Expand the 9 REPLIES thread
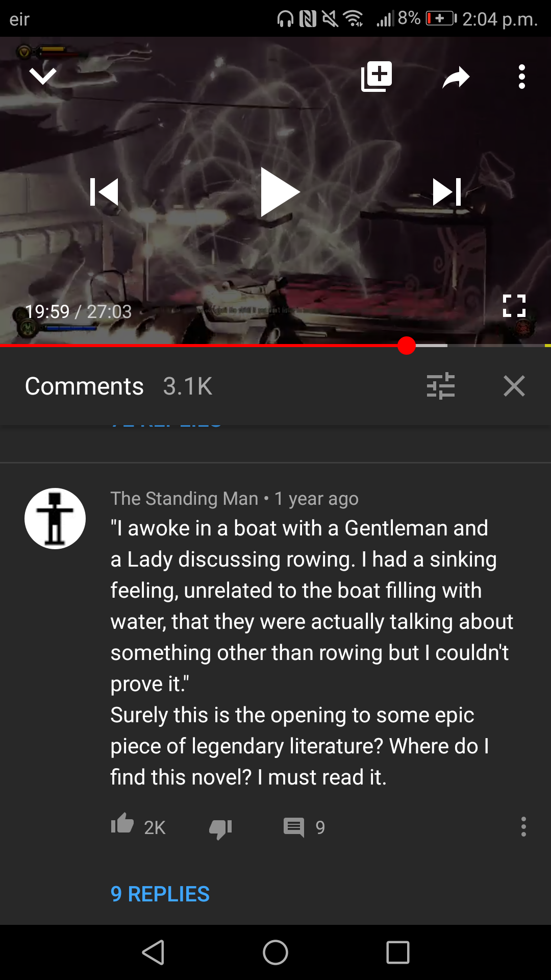Viewport: 551px width, 980px height. click(x=160, y=894)
